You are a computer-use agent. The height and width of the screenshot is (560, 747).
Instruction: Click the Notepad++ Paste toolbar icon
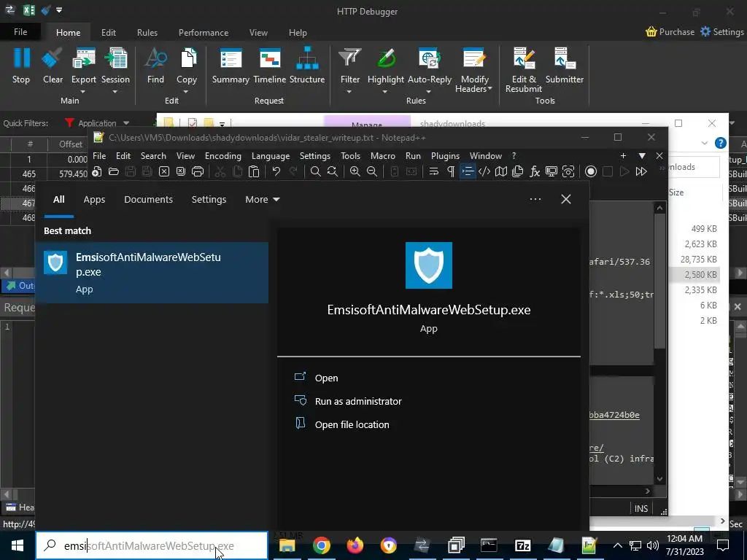coord(254,171)
